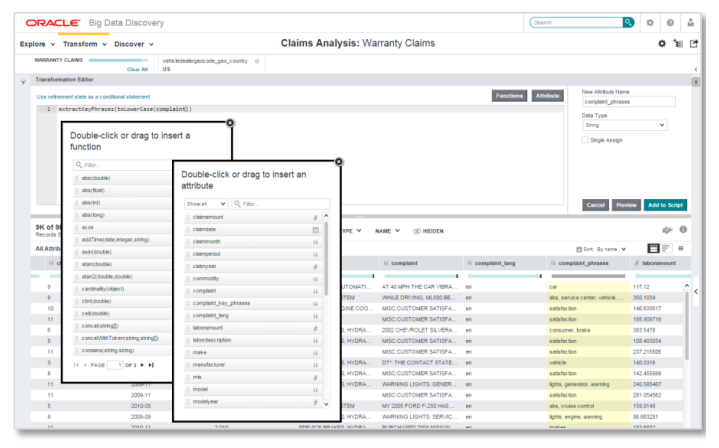
Task: Open the user profile icon
Action: tap(696, 22)
